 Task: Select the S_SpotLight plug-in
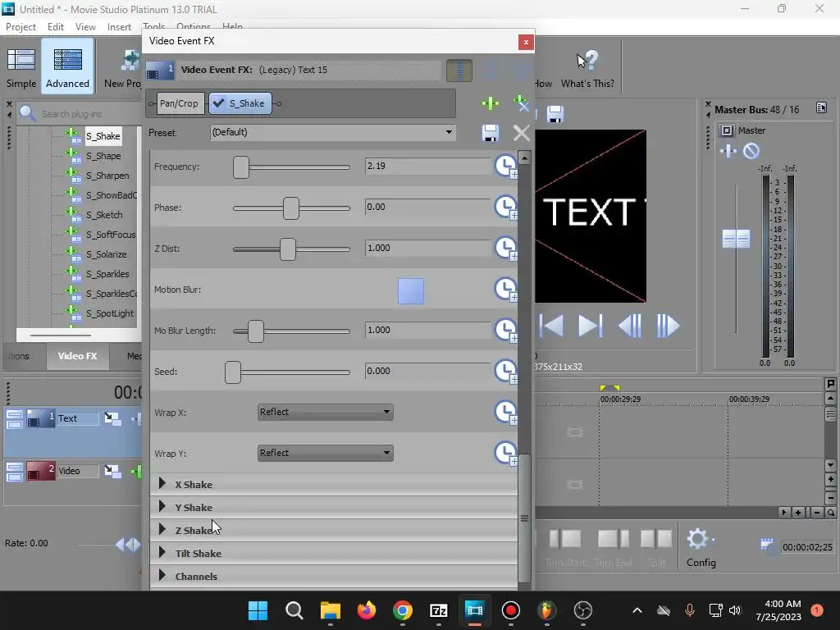(110, 313)
